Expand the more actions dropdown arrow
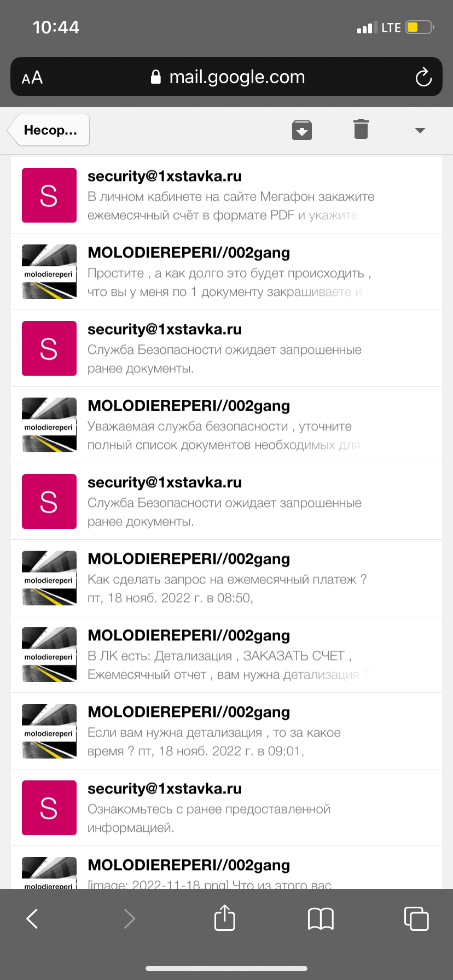This screenshot has height=980, width=453. (420, 131)
